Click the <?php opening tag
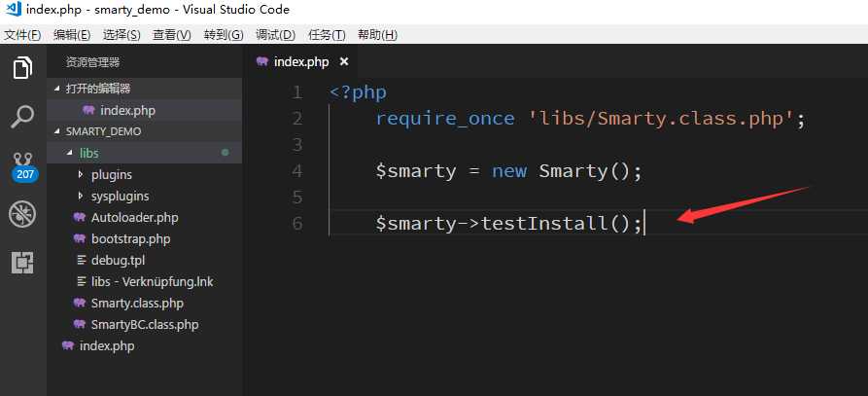The width and height of the screenshot is (868, 396). [358, 92]
